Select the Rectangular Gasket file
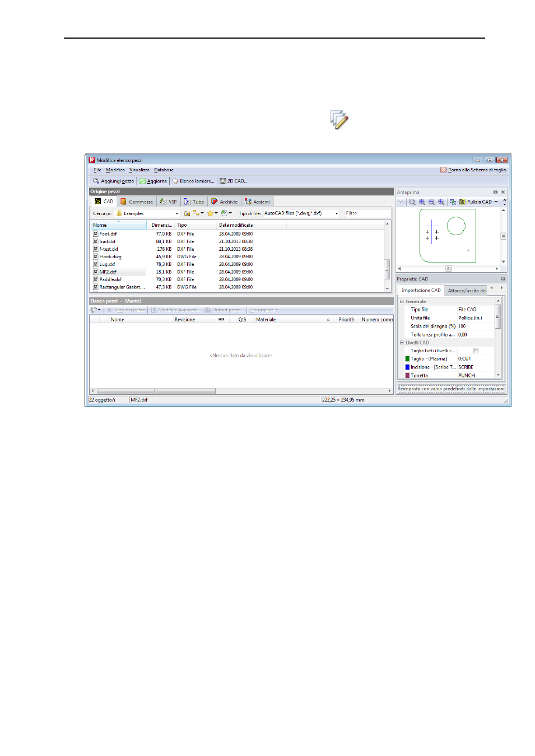 coord(119,287)
